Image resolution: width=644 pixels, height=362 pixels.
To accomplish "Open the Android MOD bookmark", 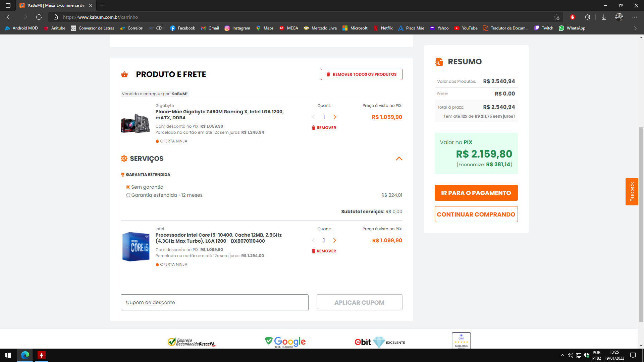I will coord(21,28).
